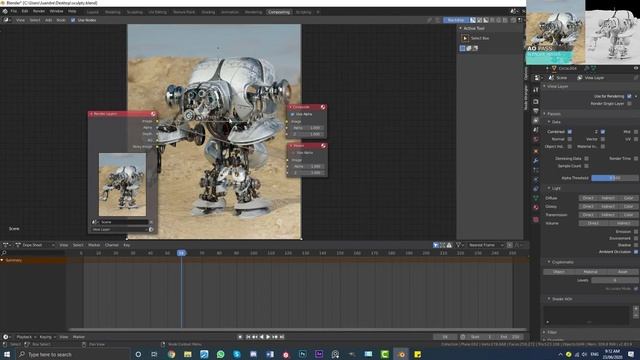Open the Modifiers wrench properties tab
This screenshot has height=360, width=640.
(536, 160)
